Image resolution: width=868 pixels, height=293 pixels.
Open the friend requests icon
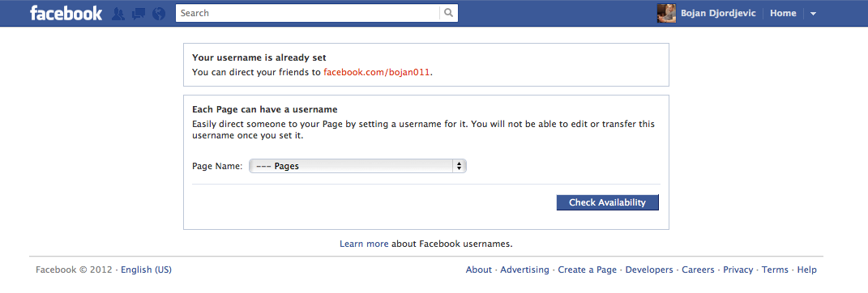click(x=118, y=14)
